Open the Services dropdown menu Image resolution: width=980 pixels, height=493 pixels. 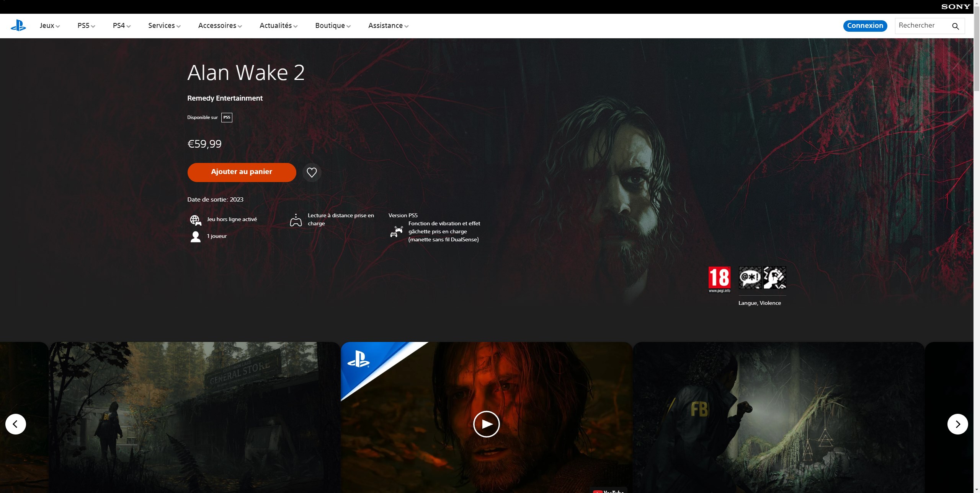(164, 26)
